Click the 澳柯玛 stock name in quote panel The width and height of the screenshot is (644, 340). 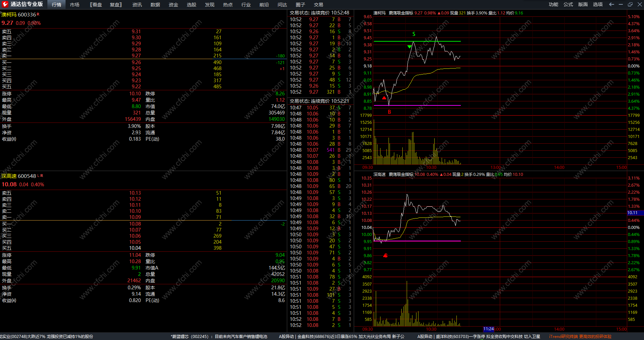[x=9, y=15]
